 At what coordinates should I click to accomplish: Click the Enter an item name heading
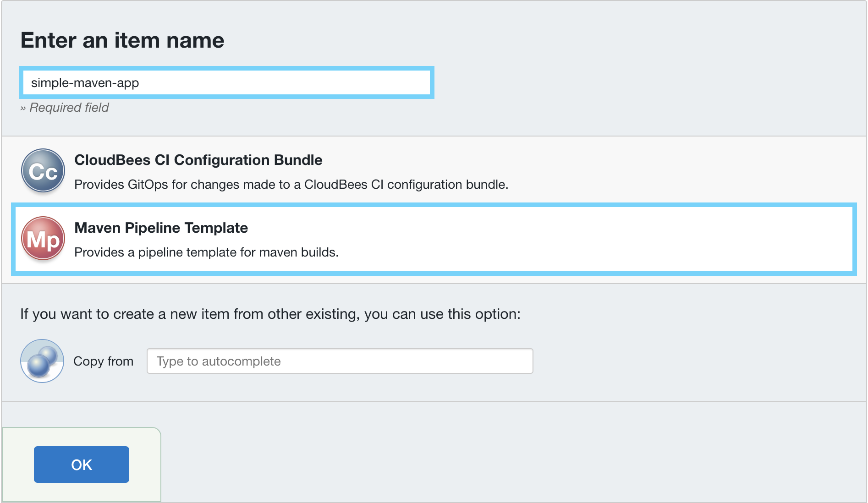coord(122,40)
